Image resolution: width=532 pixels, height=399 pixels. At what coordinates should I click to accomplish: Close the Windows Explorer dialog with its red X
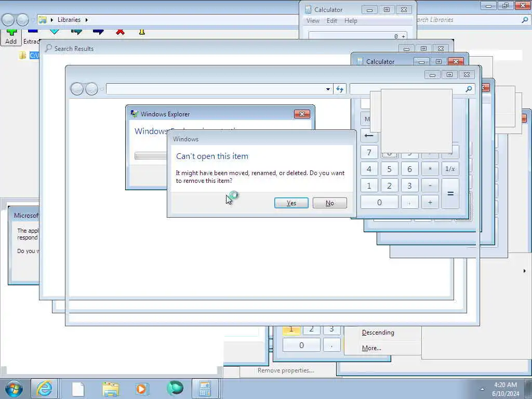tap(302, 114)
